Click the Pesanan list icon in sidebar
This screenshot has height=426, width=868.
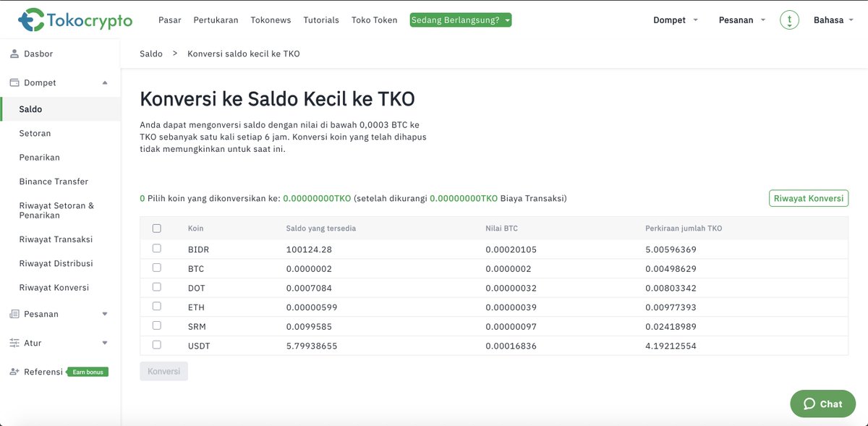coord(14,314)
